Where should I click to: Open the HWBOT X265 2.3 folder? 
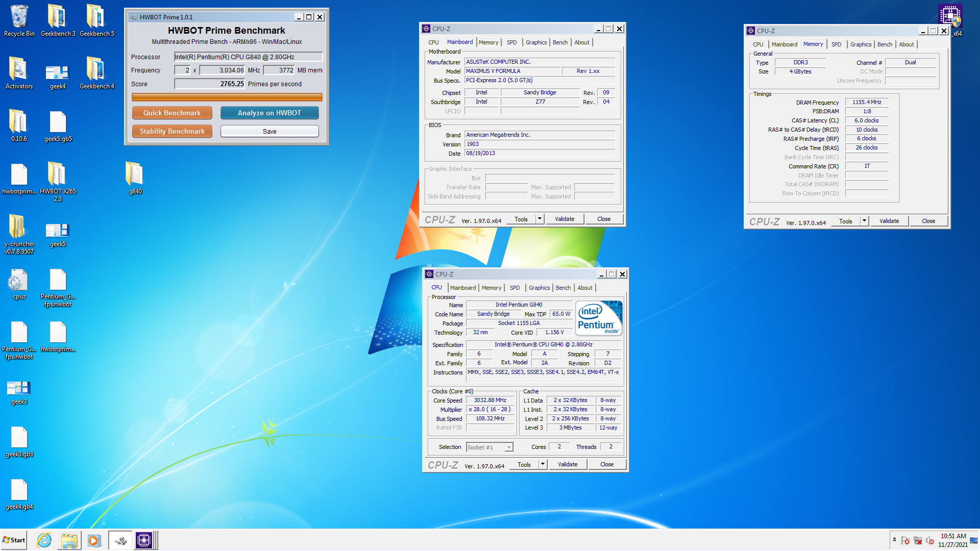click(58, 182)
